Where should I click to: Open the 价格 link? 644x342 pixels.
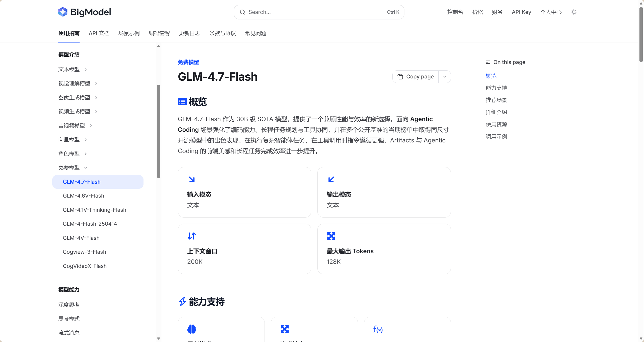(478, 12)
